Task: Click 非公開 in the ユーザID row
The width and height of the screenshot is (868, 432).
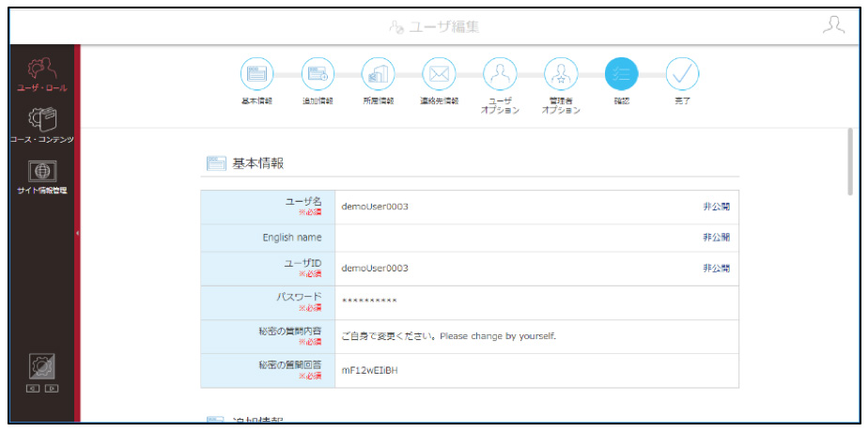Action: [717, 269]
